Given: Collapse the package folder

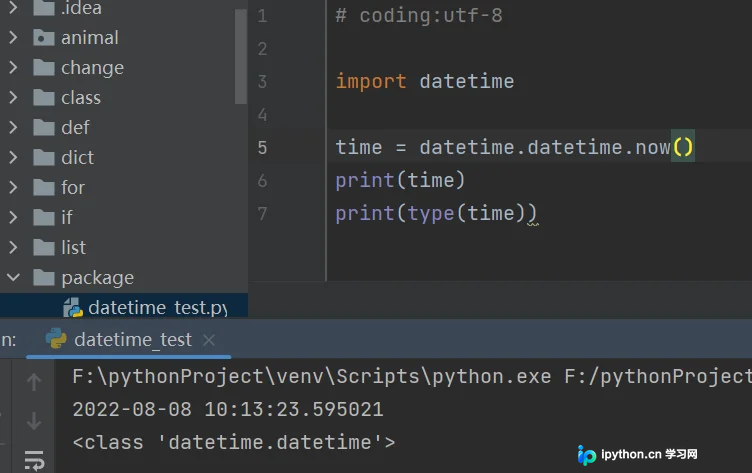Looking at the screenshot, I should tap(13, 277).
